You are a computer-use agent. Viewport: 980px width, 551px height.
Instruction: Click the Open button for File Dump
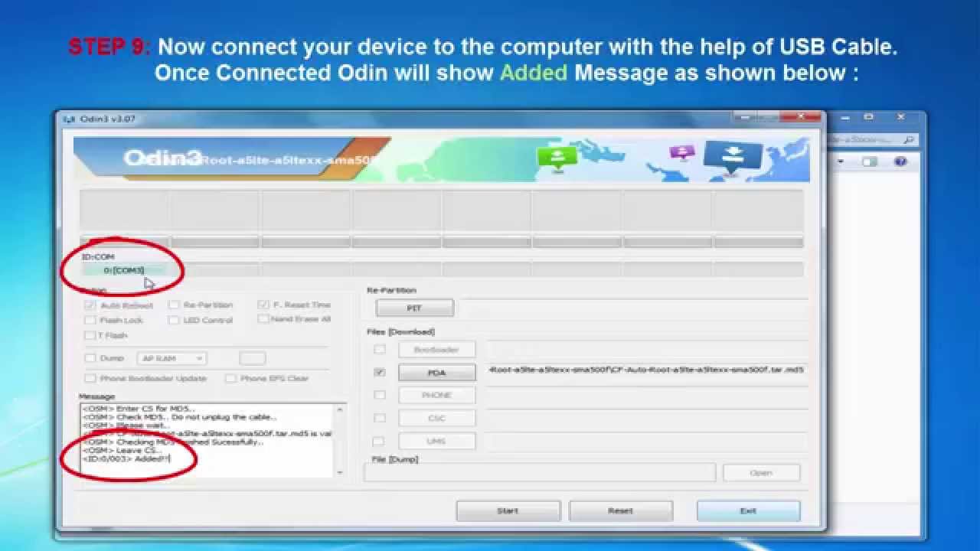click(761, 473)
